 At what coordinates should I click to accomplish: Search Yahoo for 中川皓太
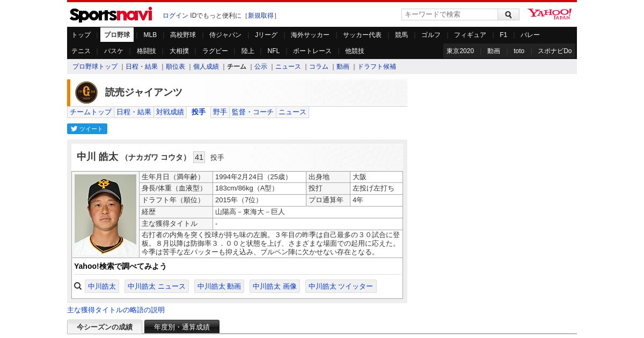[x=102, y=286]
